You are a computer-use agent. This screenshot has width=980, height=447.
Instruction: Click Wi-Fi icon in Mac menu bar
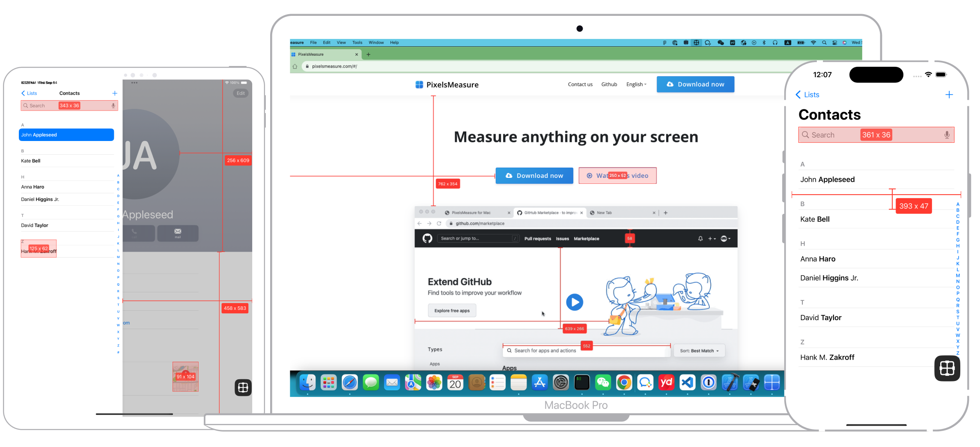point(813,43)
